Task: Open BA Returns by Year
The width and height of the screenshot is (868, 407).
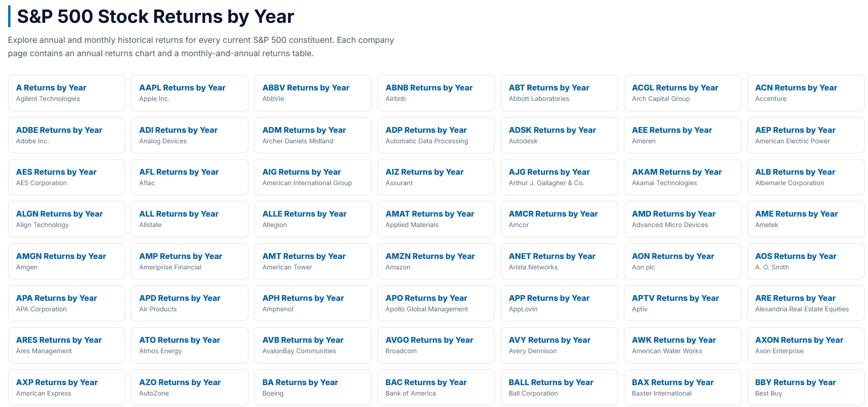Action: (x=313, y=387)
